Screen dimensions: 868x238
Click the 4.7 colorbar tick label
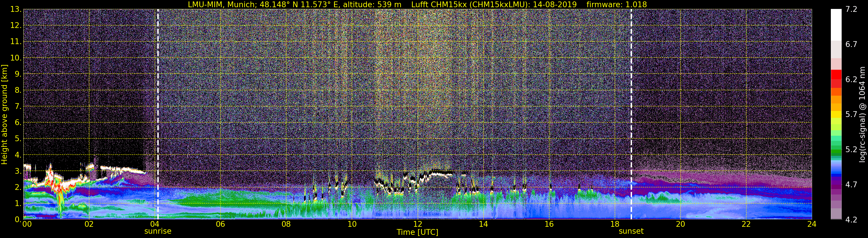(851, 185)
